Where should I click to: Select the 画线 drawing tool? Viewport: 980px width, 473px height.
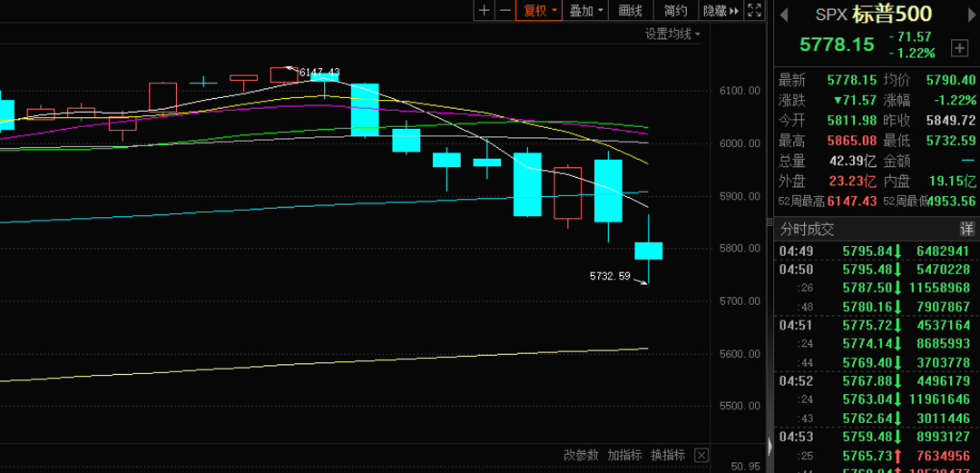(x=630, y=11)
